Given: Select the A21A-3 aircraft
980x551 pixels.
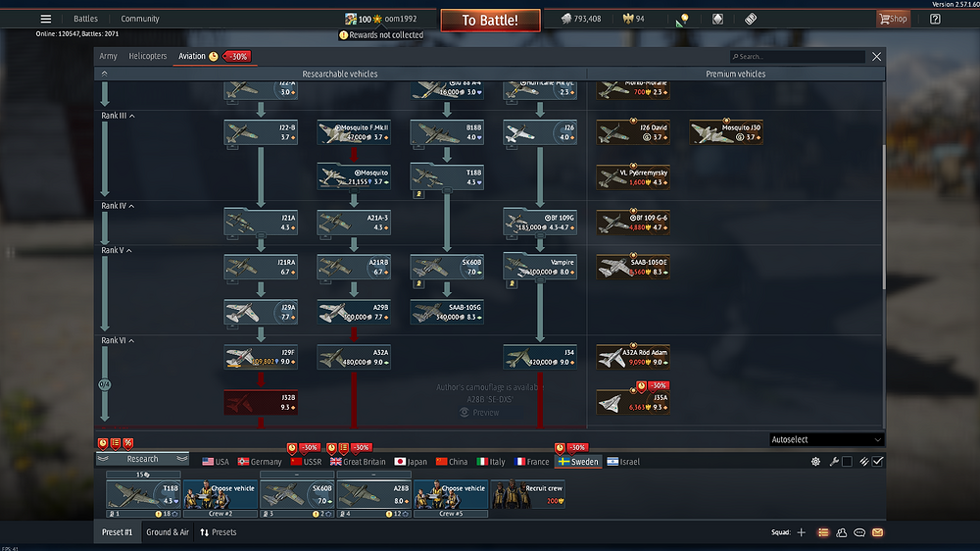Looking at the screenshot, I should (354, 223).
